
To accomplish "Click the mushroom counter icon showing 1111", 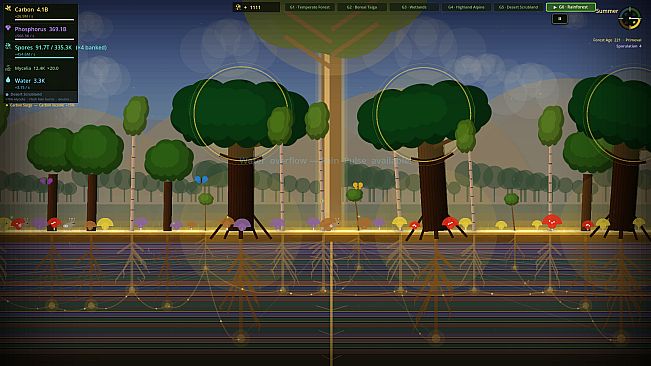I will click(238, 7).
